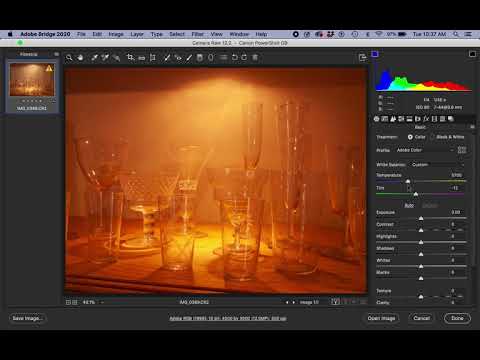Open Camera Raw preferences from toolbar
This screenshot has width=480, height=360.
click(x=223, y=58)
